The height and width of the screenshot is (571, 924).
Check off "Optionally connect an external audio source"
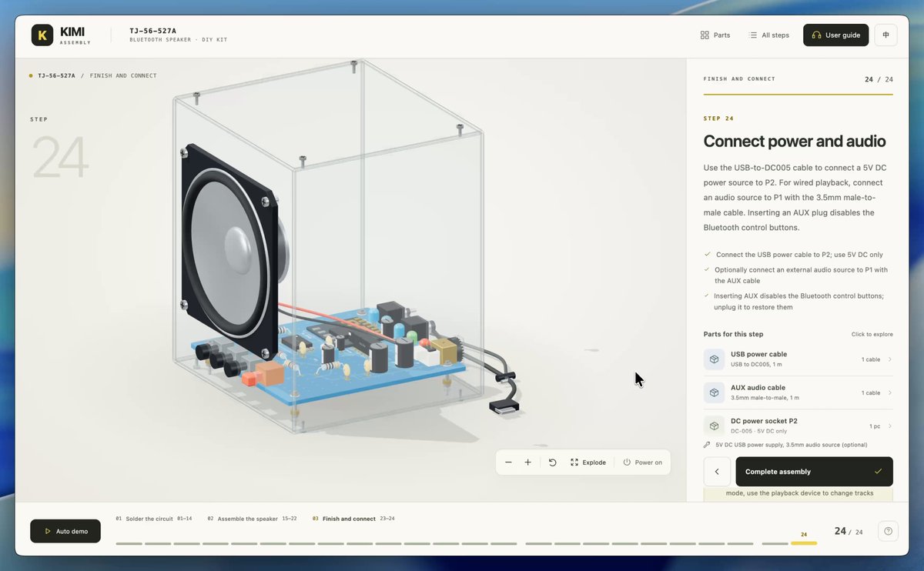point(708,270)
